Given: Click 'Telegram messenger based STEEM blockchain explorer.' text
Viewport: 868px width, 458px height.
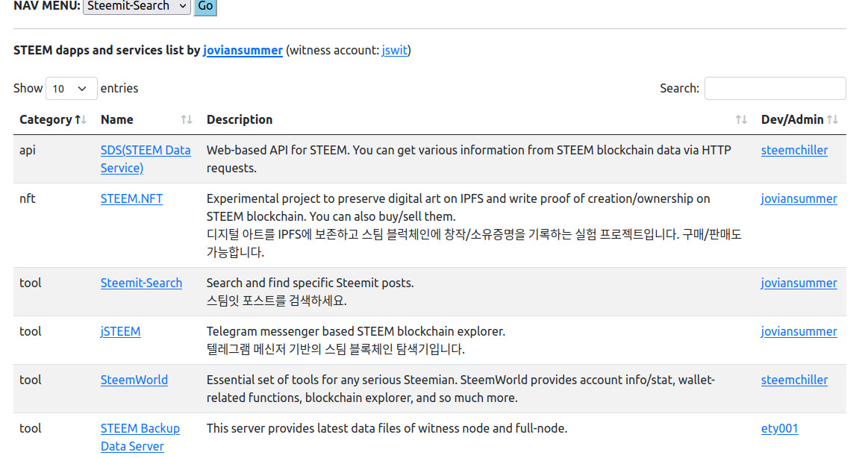Looking at the screenshot, I should [356, 331].
